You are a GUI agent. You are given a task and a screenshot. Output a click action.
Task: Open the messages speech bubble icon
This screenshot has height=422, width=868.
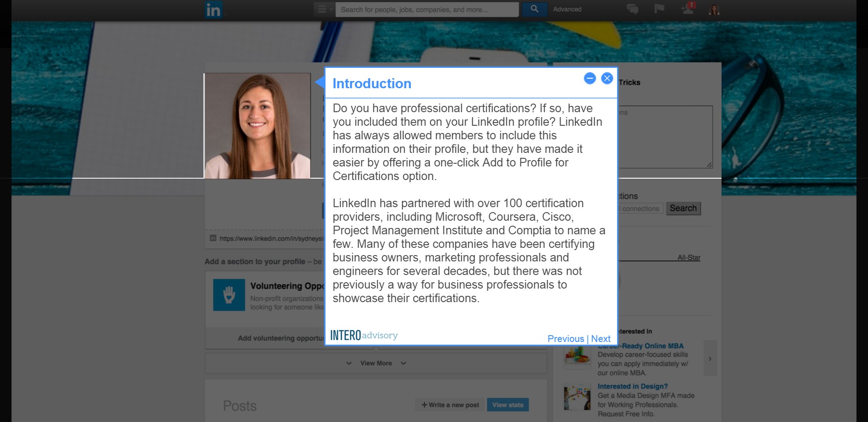[632, 9]
